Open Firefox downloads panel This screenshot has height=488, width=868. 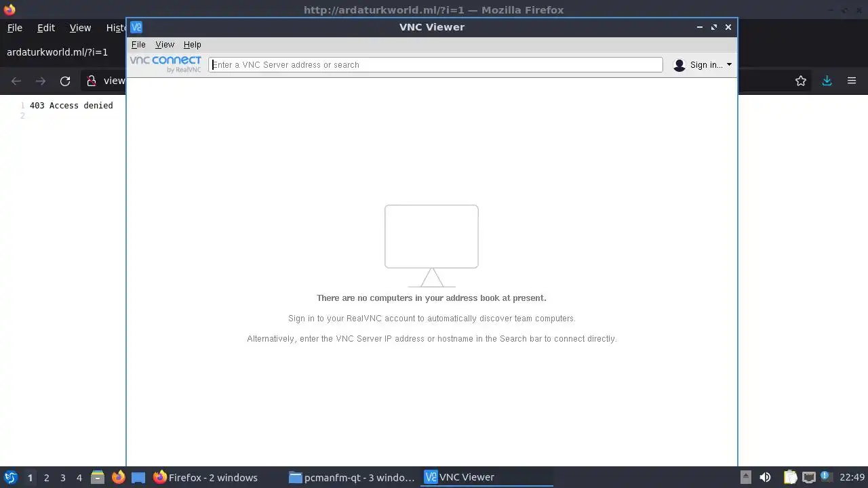point(827,81)
